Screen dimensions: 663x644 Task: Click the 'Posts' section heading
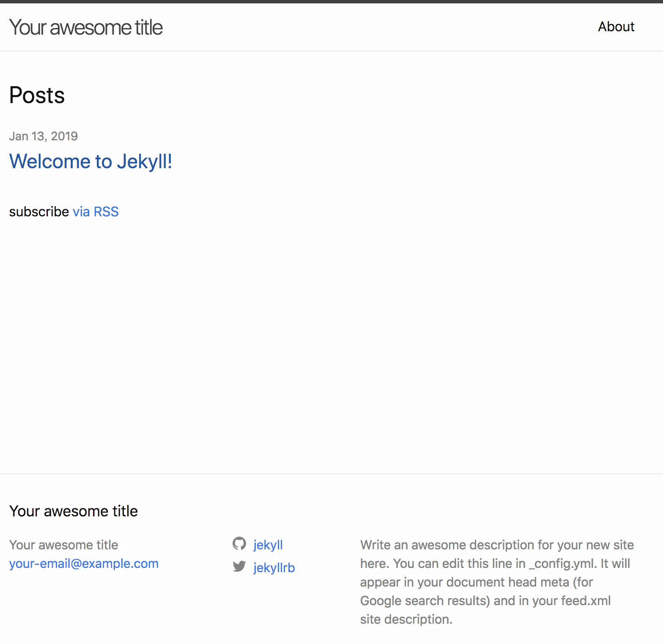coord(37,95)
